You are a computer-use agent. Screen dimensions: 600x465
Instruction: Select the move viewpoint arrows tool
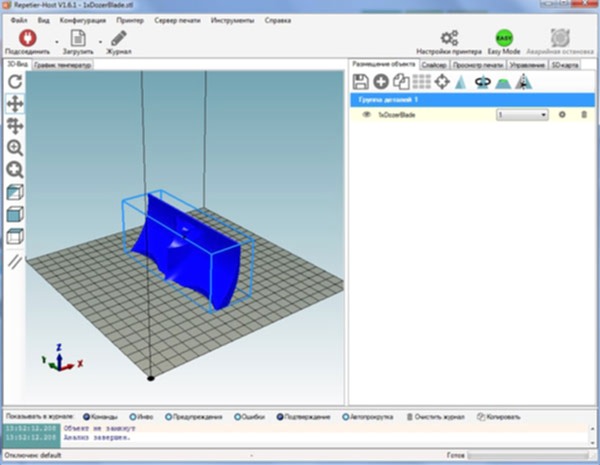[15, 103]
